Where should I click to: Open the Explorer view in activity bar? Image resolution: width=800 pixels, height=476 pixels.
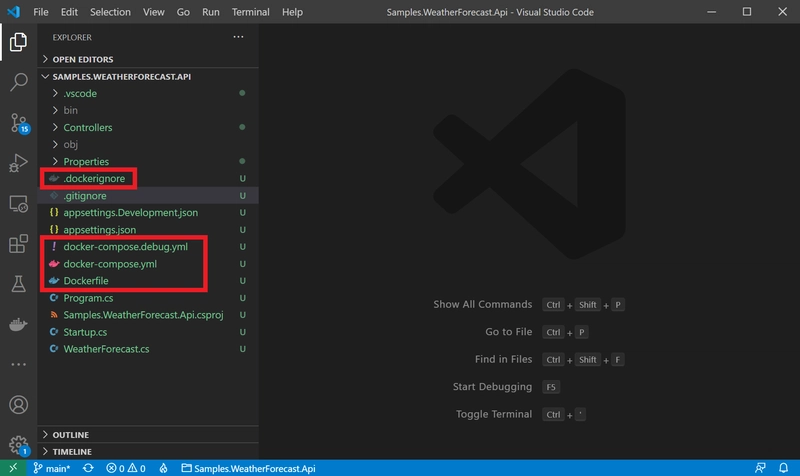pos(18,42)
